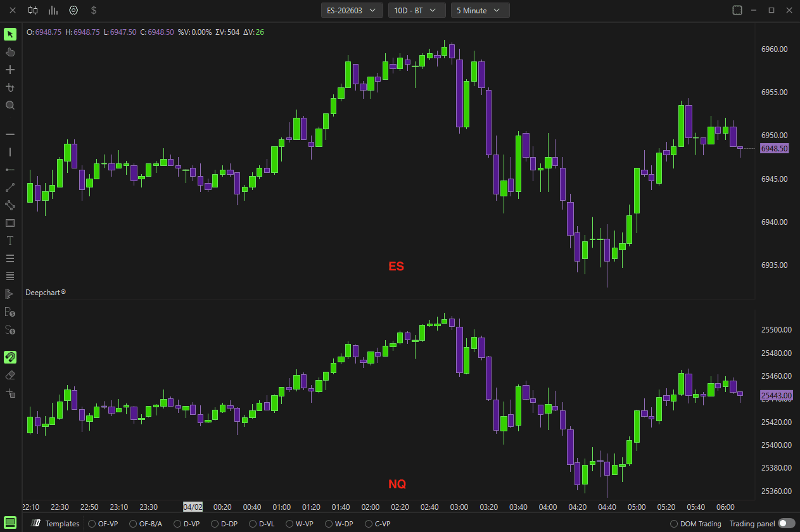The height and width of the screenshot is (532, 800).
Task: Activate the magnifier zoom tool
Action: [x=10, y=105]
